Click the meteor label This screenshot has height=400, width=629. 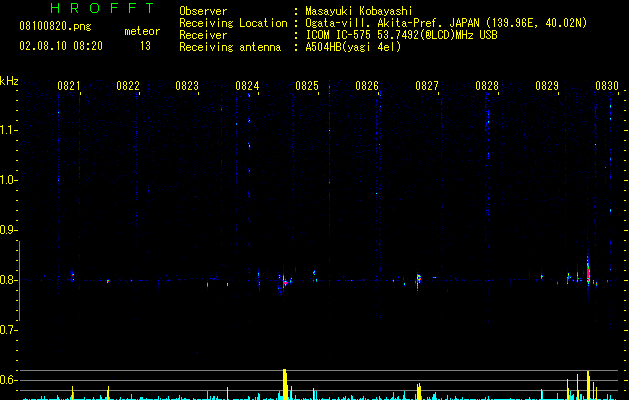click(142, 31)
